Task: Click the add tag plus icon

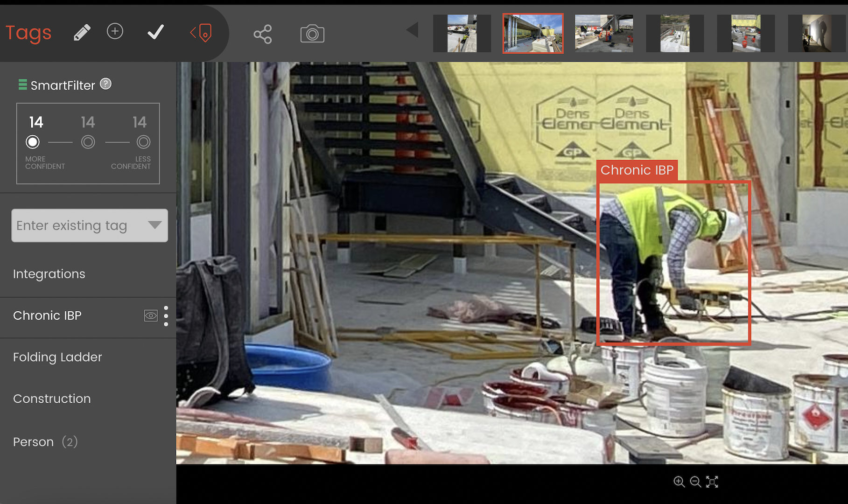Action: click(x=115, y=31)
